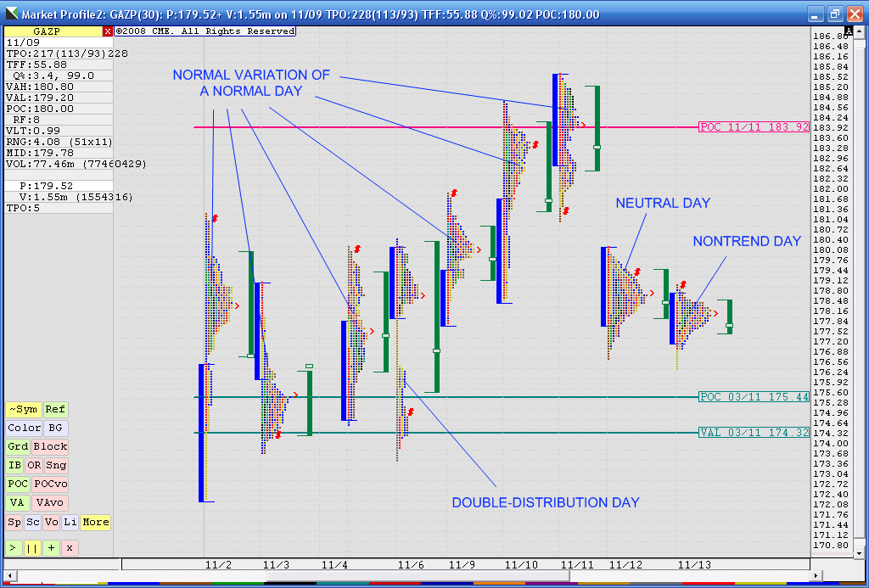Switch to Block display mode
869x588 pixels.
(x=50, y=446)
